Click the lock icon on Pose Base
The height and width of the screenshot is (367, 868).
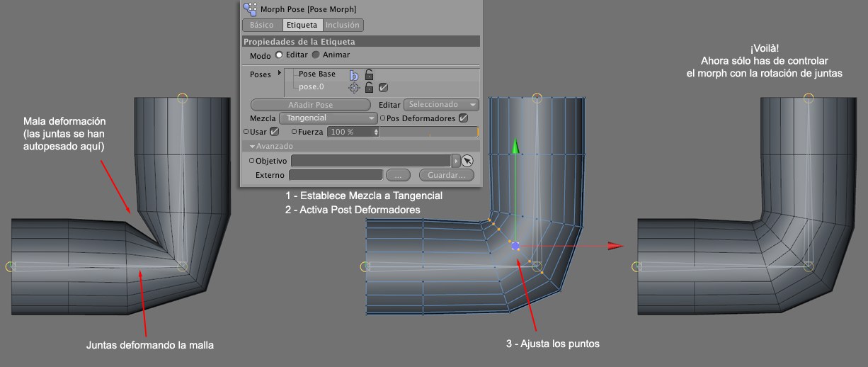click(x=369, y=74)
